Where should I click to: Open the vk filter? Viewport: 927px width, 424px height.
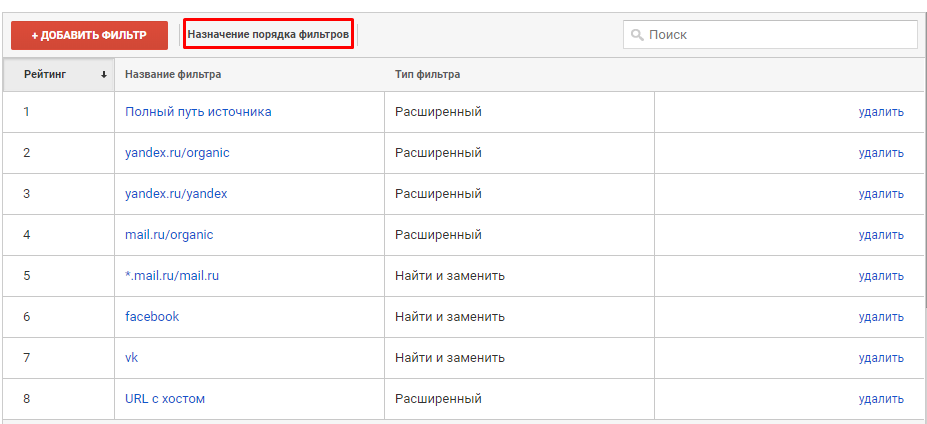tap(131, 358)
